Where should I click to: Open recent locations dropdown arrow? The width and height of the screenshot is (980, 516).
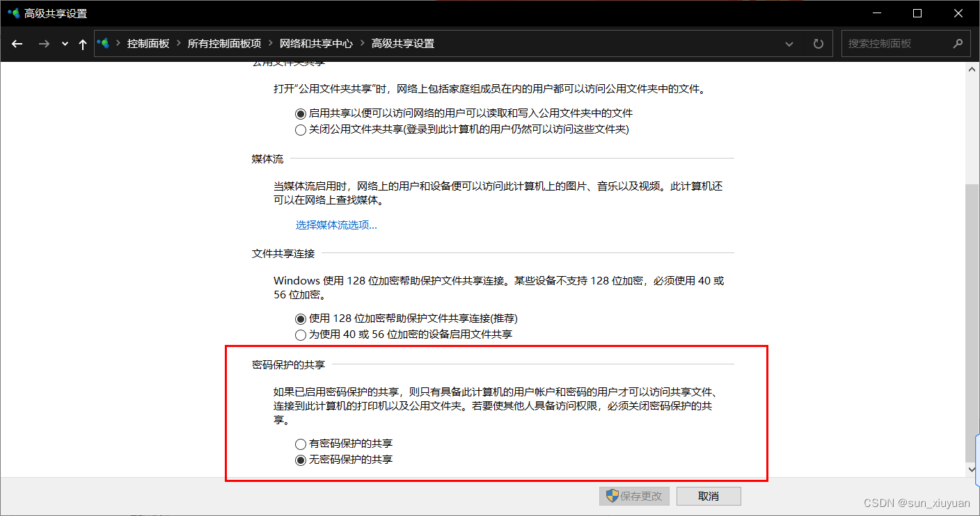65,44
